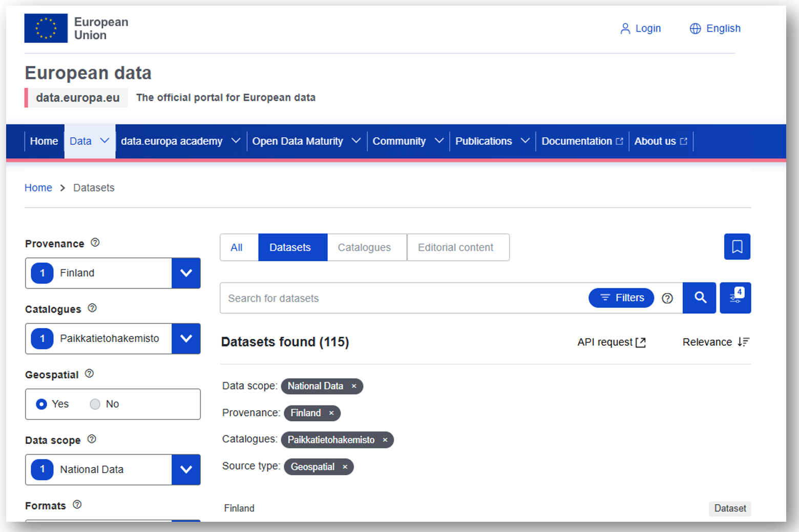Screen dimensions: 799x532
Task: Open the Relevance sort dropdown
Action: click(x=716, y=342)
